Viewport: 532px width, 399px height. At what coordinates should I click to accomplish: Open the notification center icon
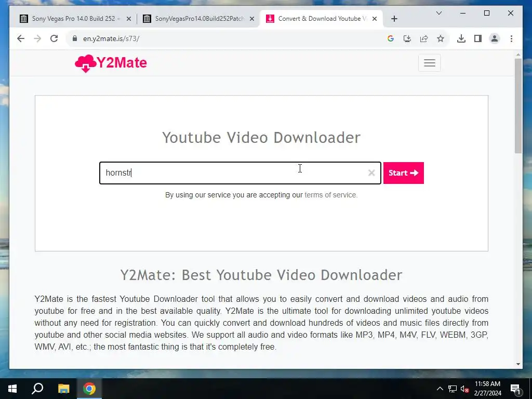click(x=515, y=389)
